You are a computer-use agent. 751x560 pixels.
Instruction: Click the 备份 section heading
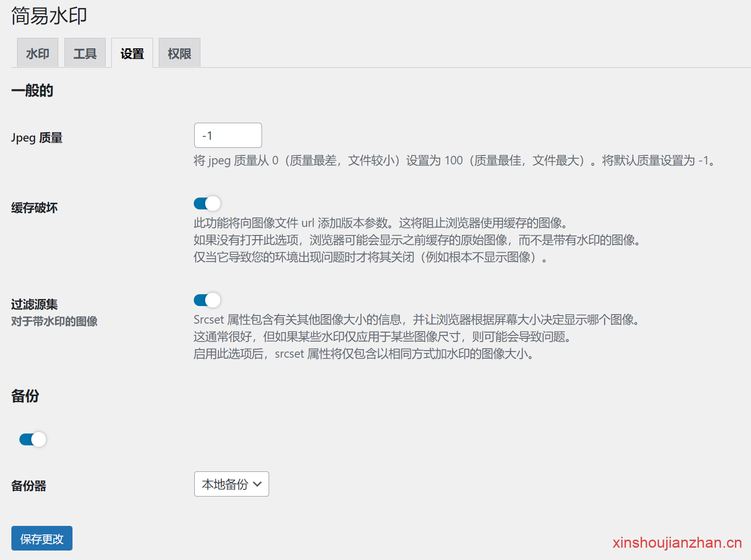tap(25, 396)
